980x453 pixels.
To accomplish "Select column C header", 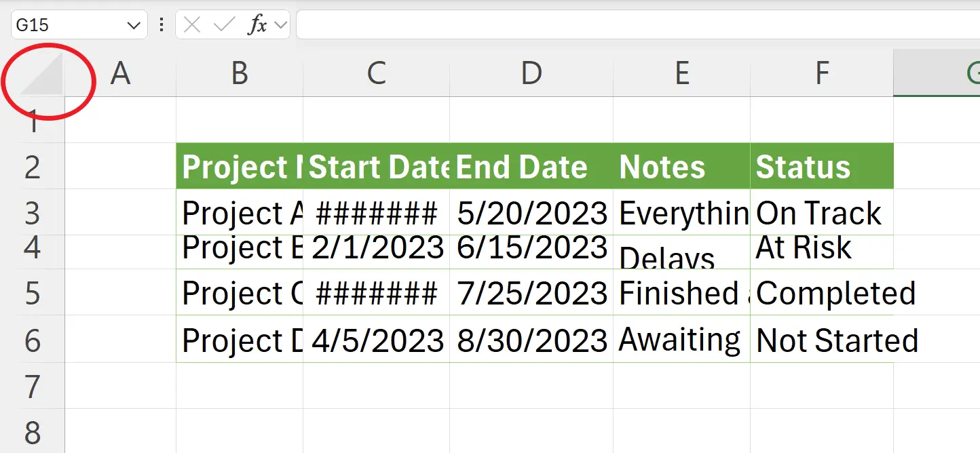I will [x=376, y=73].
